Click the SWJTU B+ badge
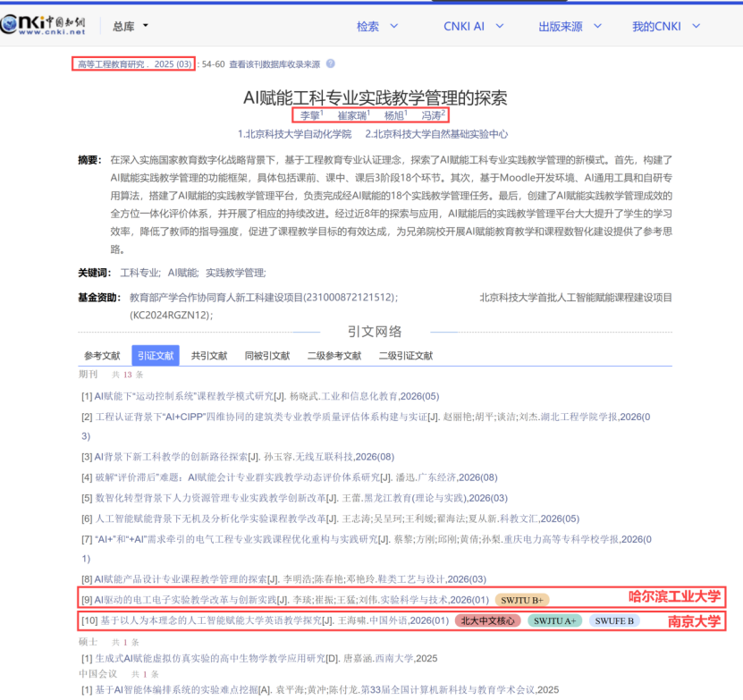 click(x=522, y=600)
